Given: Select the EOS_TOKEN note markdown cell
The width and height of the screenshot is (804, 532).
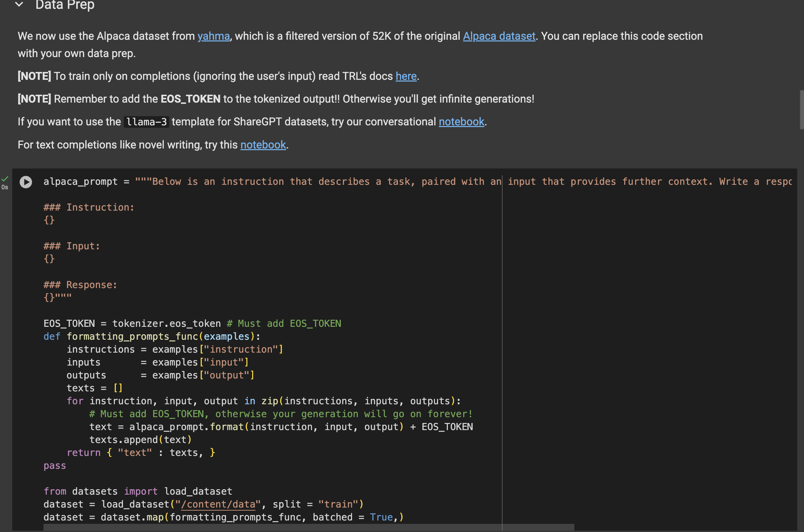Looking at the screenshot, I should [275, 99].
